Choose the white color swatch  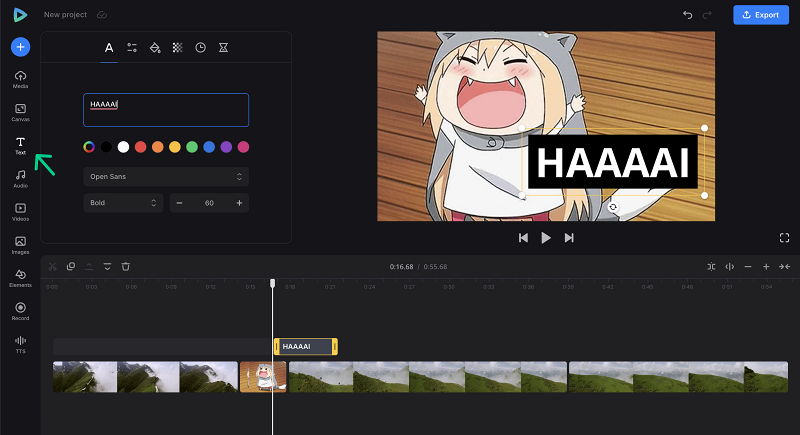(x=123, y=147)
